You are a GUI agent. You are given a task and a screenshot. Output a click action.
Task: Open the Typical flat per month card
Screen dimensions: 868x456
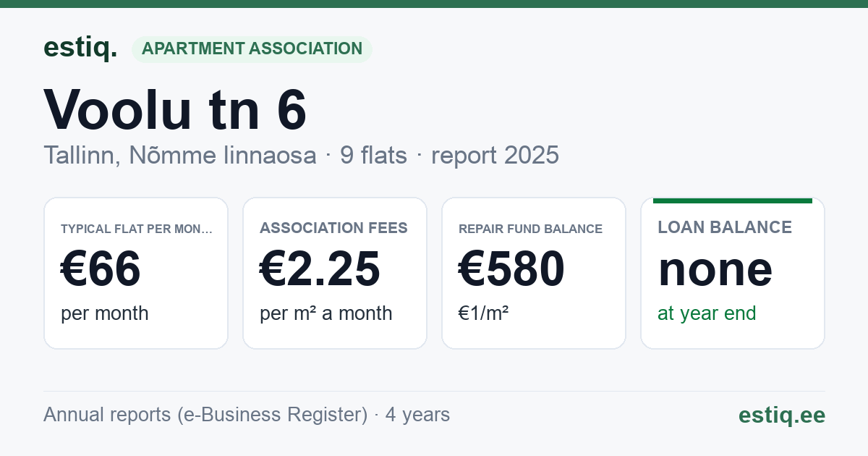pyautogui.click(x=136, y=273)
